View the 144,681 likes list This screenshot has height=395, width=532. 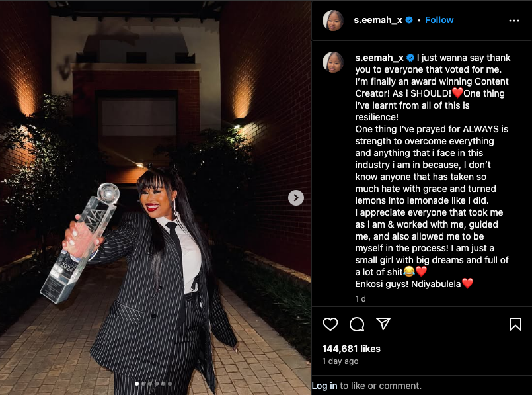(351, 349)
